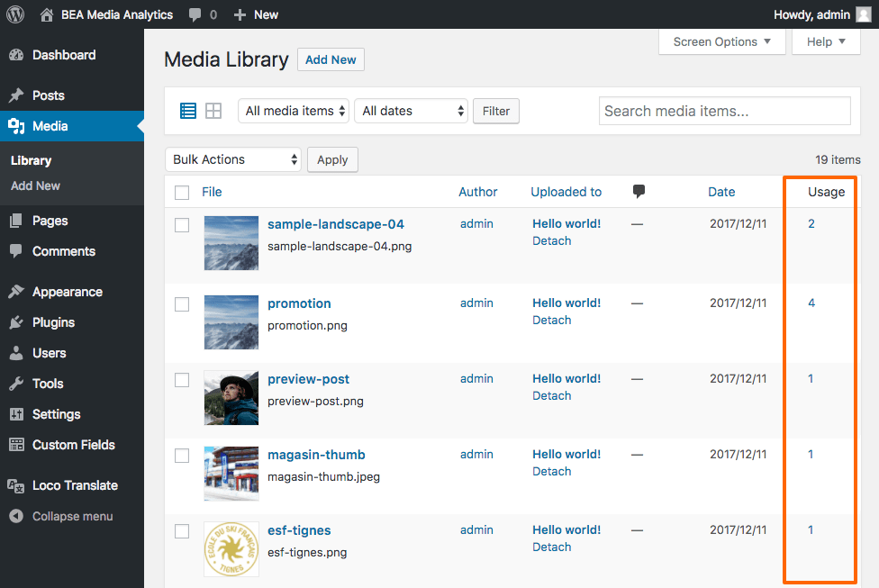
Task: Tick the select-all checkbox in header
Action: [182, 192]
